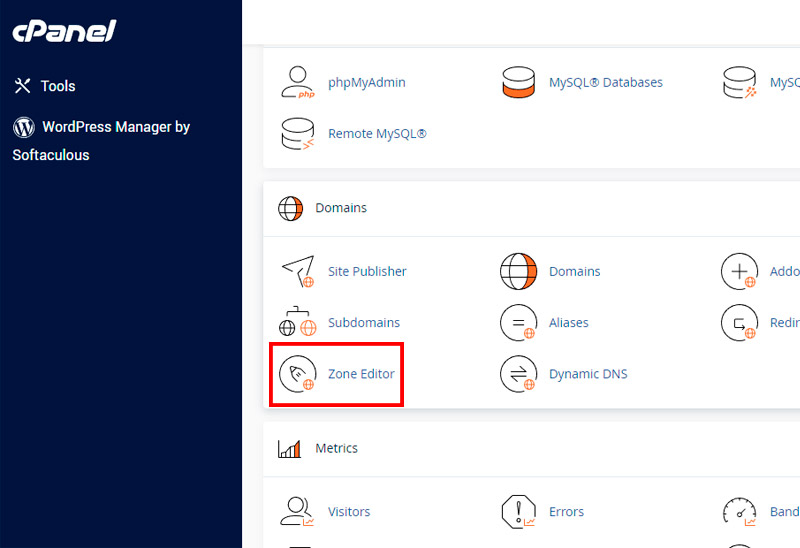The height and width of the screenshot is (548, 800).
Task: Open Site Publisher link
Action: [x=367, y=271]
